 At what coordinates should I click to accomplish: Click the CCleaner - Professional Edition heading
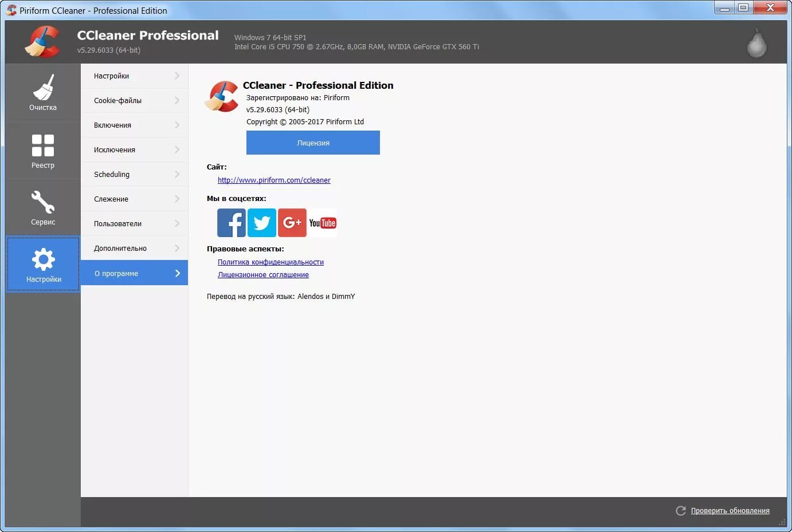(318, 85)
